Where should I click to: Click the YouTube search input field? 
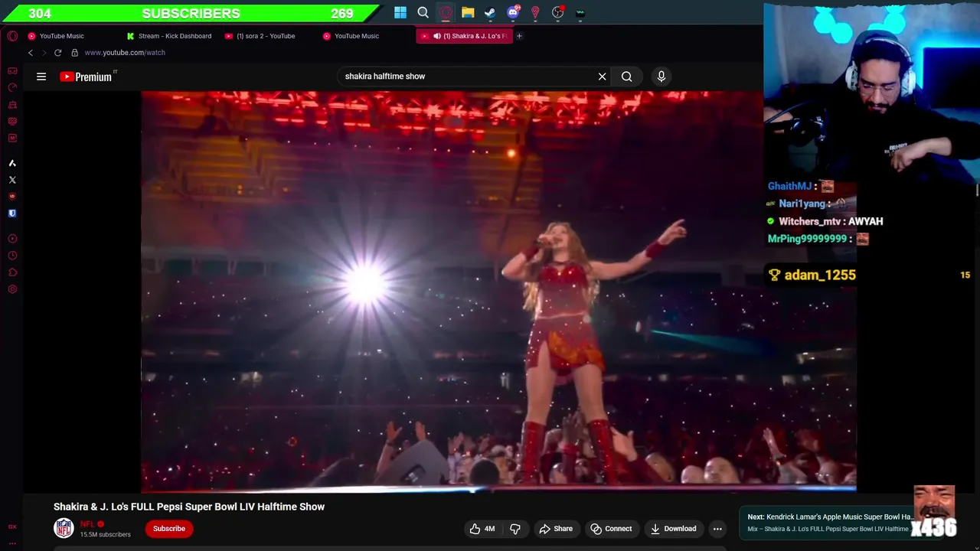click(x=467, y=77)
